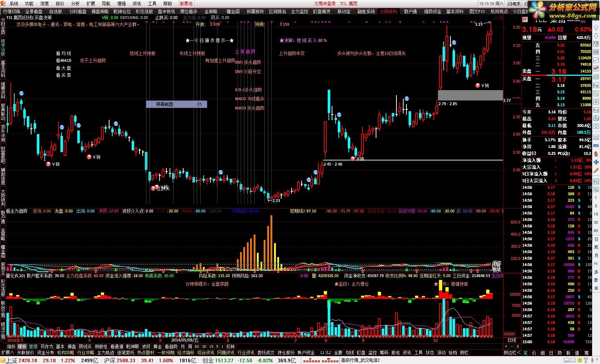The width and height of the screenshot is (600, 364).
Task: Toggle the 月 monthly period button
Action: (x=183, y=346)
